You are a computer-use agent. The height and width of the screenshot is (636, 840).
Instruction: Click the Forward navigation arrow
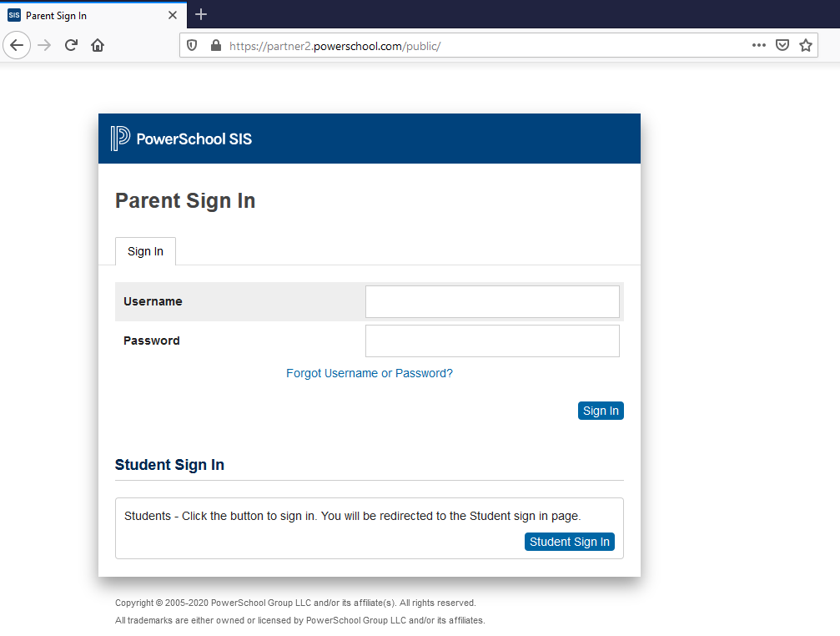(44, 45)
